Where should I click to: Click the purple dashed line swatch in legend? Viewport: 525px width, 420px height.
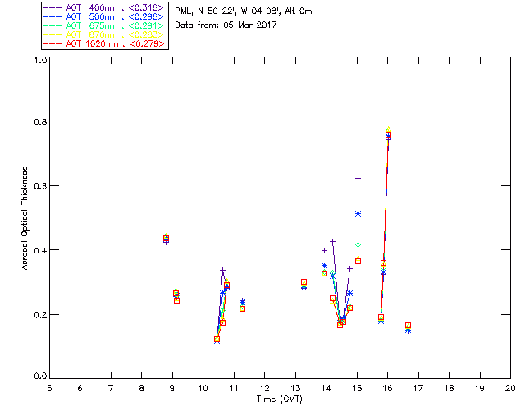[52, 7]
